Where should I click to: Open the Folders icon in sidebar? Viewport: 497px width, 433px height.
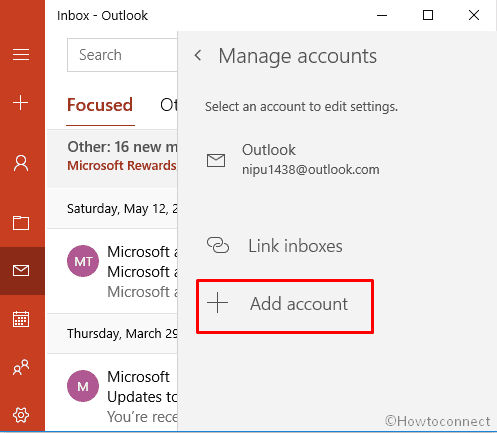click(x=21, y=223)
